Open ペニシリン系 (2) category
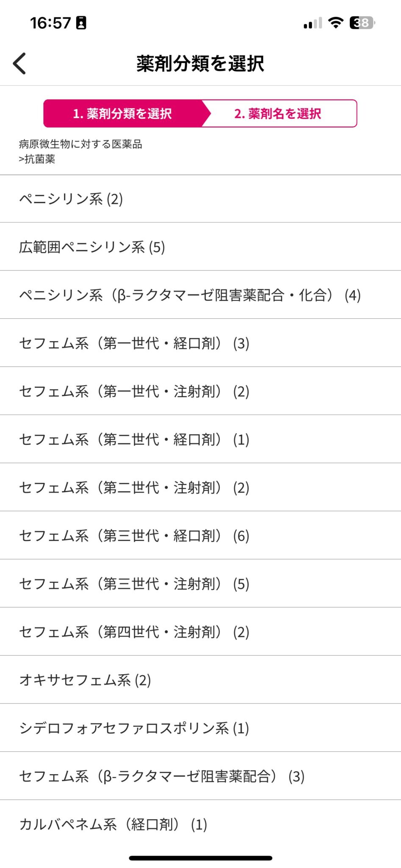Viewport: 401px width, 868px height. coord(71,199)
